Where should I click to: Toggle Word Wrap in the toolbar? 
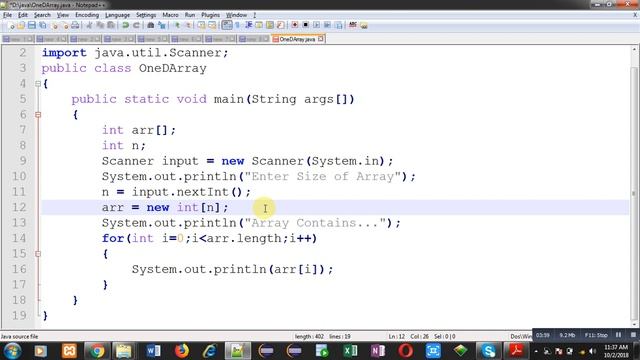pos(227,25)
